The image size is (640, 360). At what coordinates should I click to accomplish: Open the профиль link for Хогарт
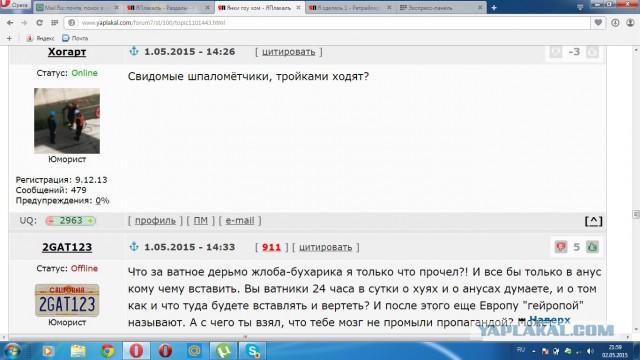[155, 221]
